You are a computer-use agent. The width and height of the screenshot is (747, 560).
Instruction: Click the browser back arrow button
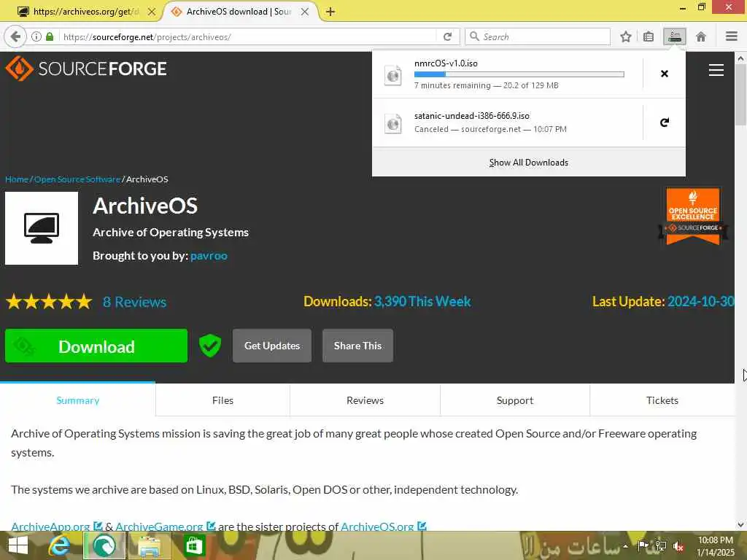(15, 36)
